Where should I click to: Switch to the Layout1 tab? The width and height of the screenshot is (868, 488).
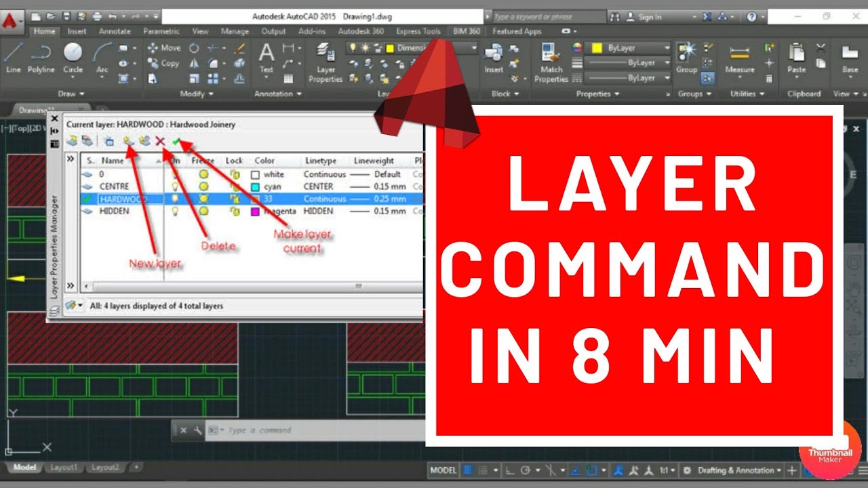tap(64, 467)
